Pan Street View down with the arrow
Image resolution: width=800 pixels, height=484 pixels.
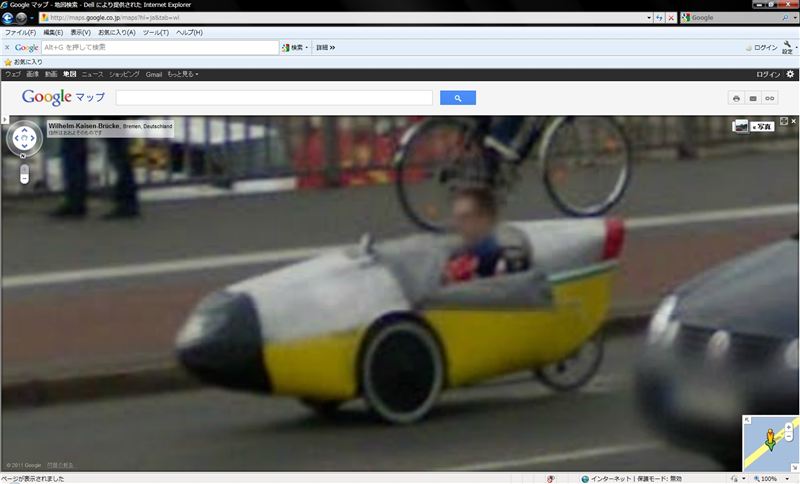pyautogui.click(x=24, y=146)
